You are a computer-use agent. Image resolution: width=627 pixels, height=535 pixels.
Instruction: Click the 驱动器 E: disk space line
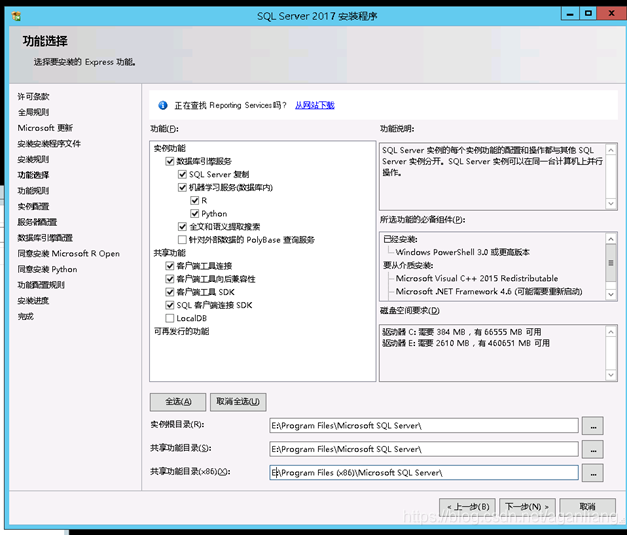coord(466,343)
